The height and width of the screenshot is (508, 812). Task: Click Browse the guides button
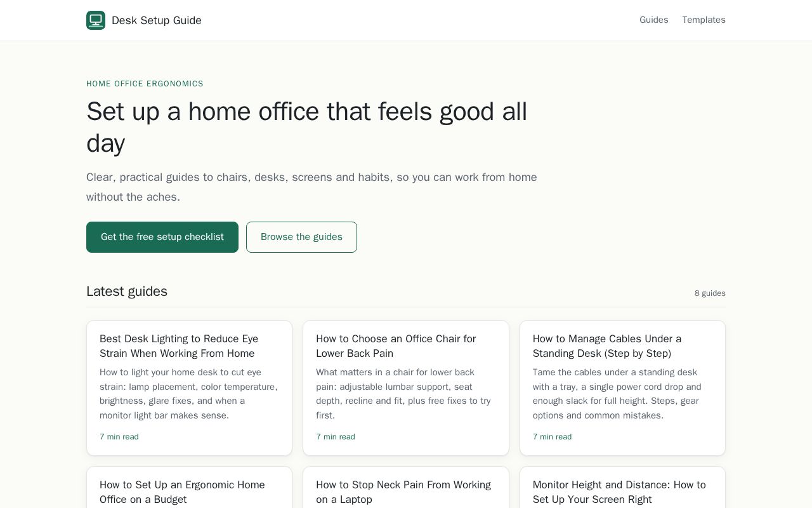click(x=301, y=237)
